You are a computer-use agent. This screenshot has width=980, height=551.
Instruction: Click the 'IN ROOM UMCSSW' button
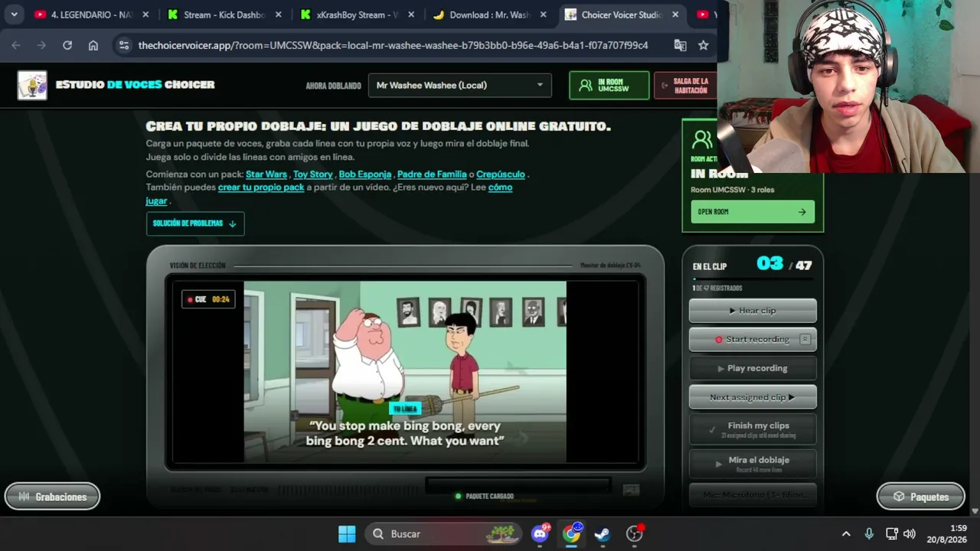pos(609,85)
